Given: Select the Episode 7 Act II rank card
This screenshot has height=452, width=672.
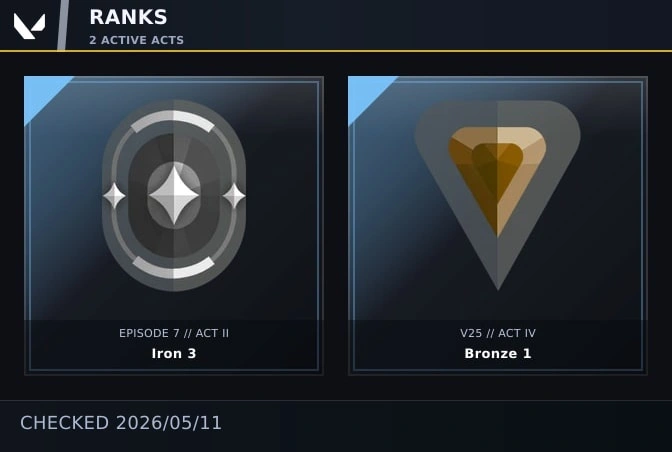Looking at the screenshot, I should point(174,226).
